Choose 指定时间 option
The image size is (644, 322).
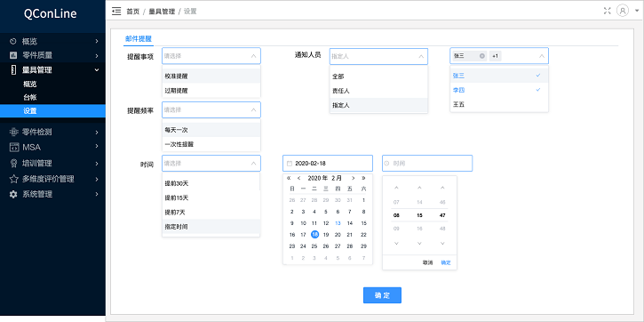[211, 227]
